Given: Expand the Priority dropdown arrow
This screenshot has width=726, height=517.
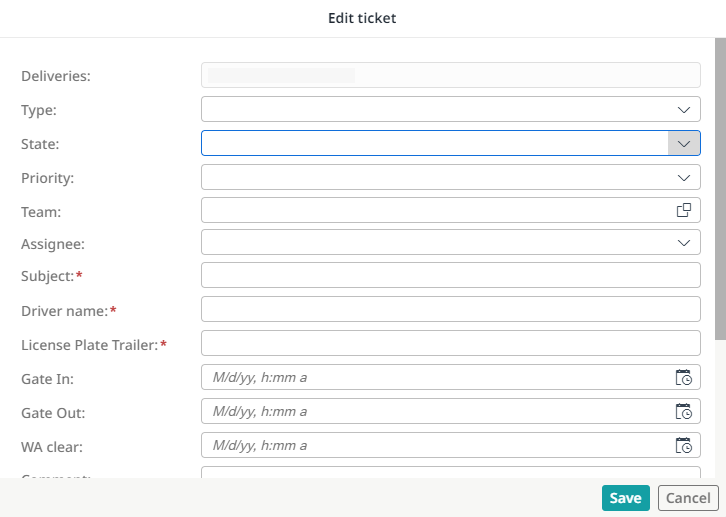Looking at the screenshot, I should pos(683,178).
